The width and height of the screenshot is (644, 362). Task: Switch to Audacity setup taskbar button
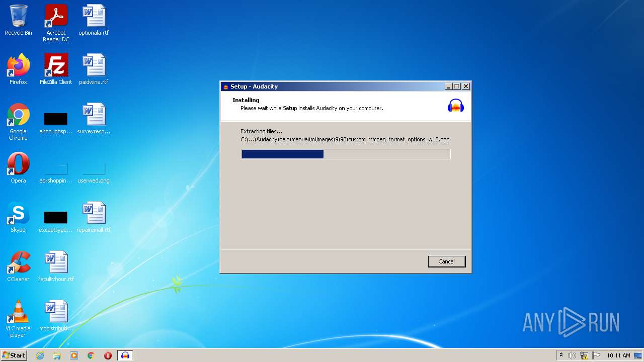point(125,355)
